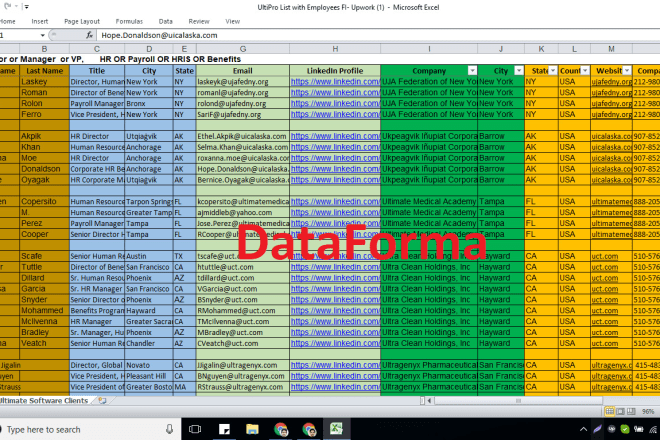Screen dimensions: 660x440
Task: Switch to the Formulas tab
Action: click(129, 21)
